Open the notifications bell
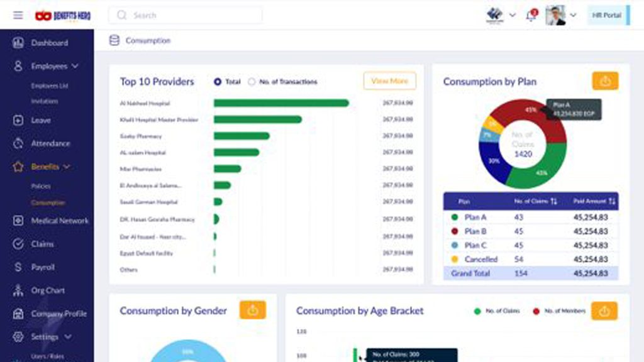The height and width of the screenshot is (362, 644). [x=531, y=16]
